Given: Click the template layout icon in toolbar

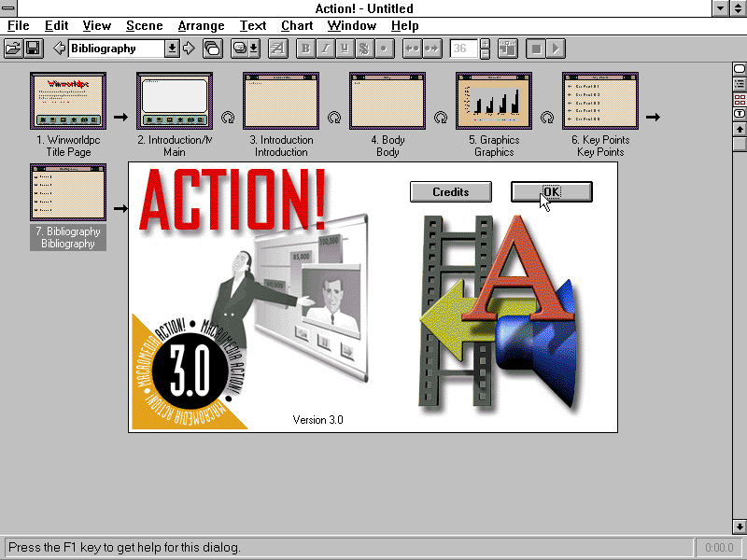Looking at the screenshot, I should (x=508, y=49).
